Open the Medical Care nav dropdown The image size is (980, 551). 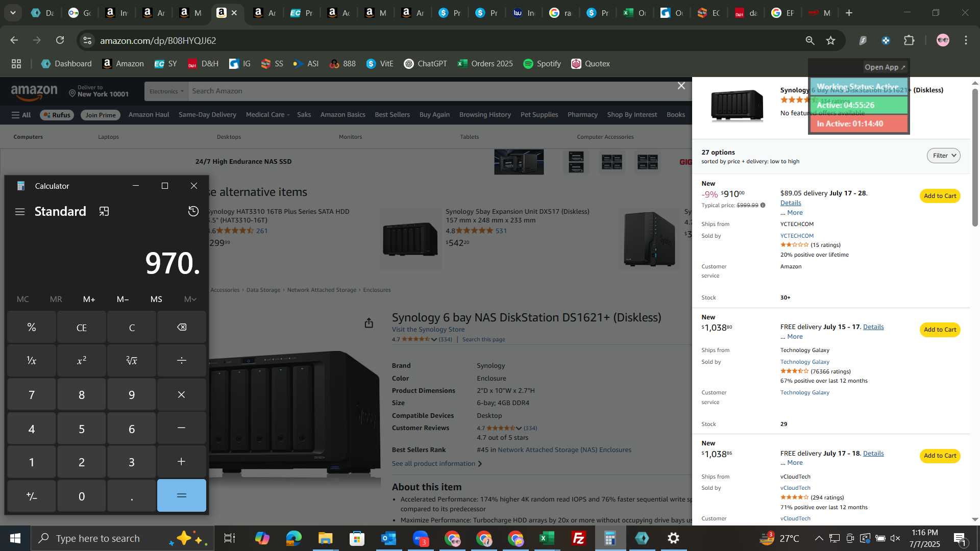tap(267, 115)
